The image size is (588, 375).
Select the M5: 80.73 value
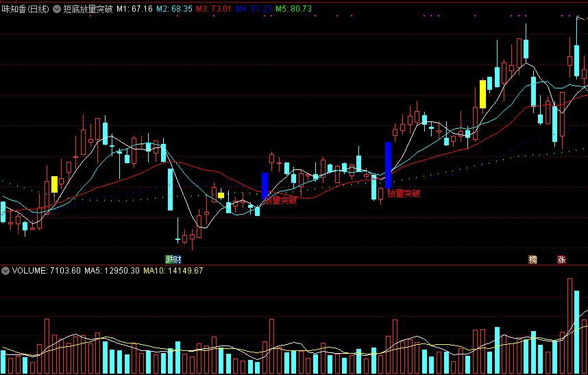point(293,9)
